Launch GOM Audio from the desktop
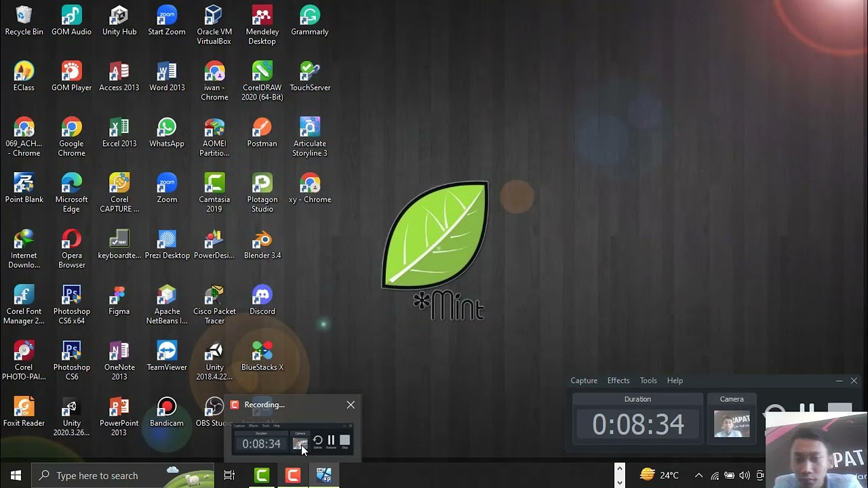868x488 pixels. tap(71, 21)
